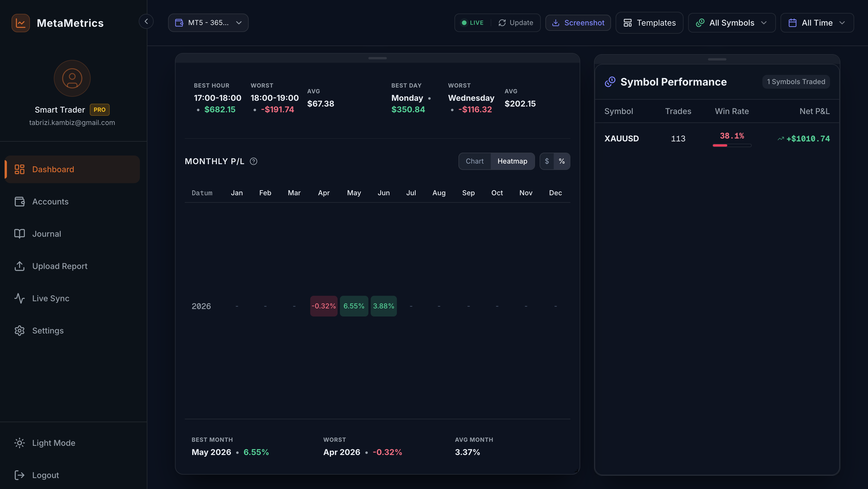
Task: Click the Smart Trader profile avatar
Action: [x=72, y=78]
